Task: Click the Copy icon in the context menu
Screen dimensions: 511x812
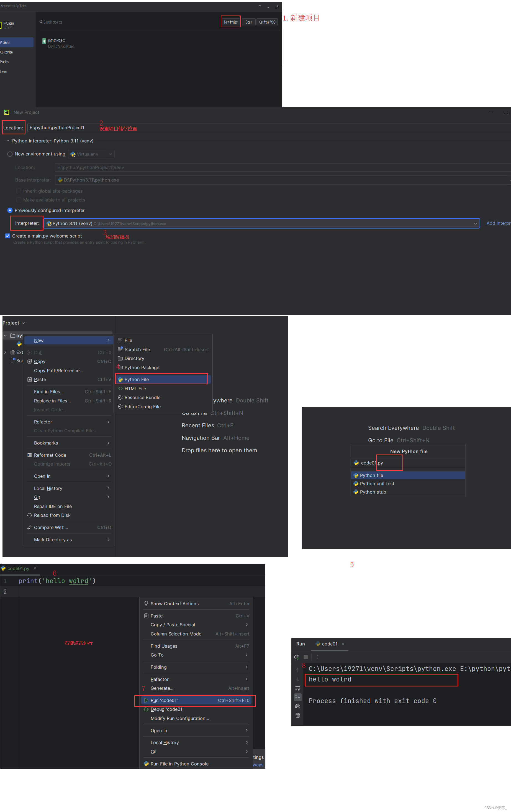Action: click(30, 361)
